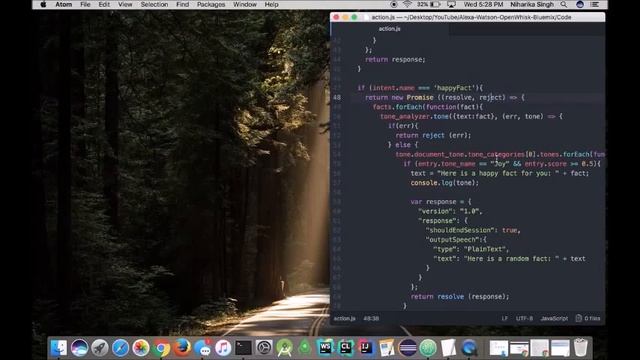Image resolution: width=640 pixels, height=360 pixels.
Task: Open Messages with the red badge
Action: point(203,348)
